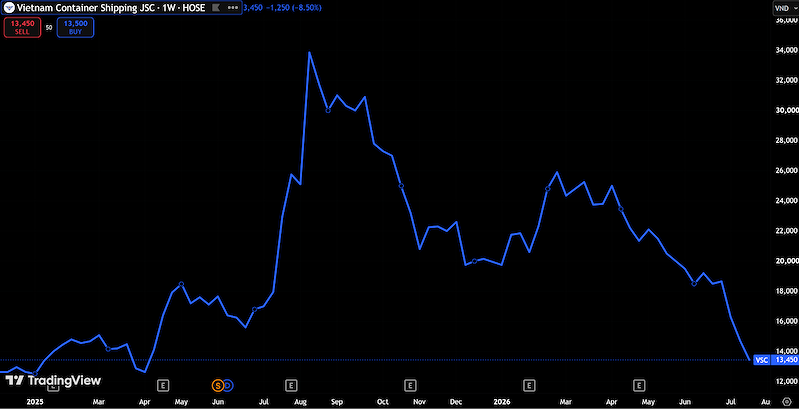
Task: Click the 30,000 price scale label
Action: [x=785, y=111]
